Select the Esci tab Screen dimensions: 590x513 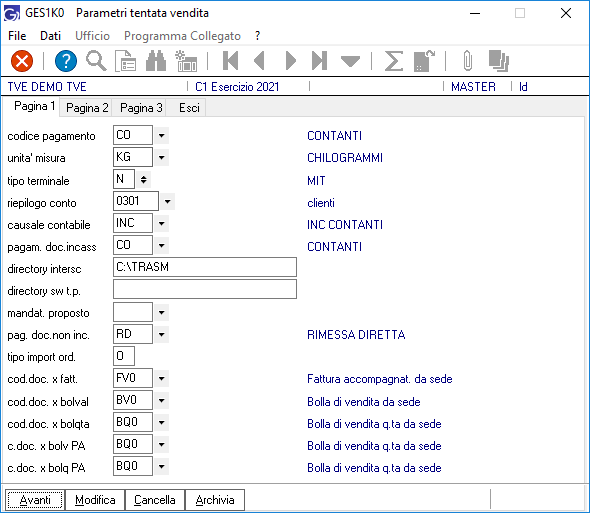pos(189,108)
